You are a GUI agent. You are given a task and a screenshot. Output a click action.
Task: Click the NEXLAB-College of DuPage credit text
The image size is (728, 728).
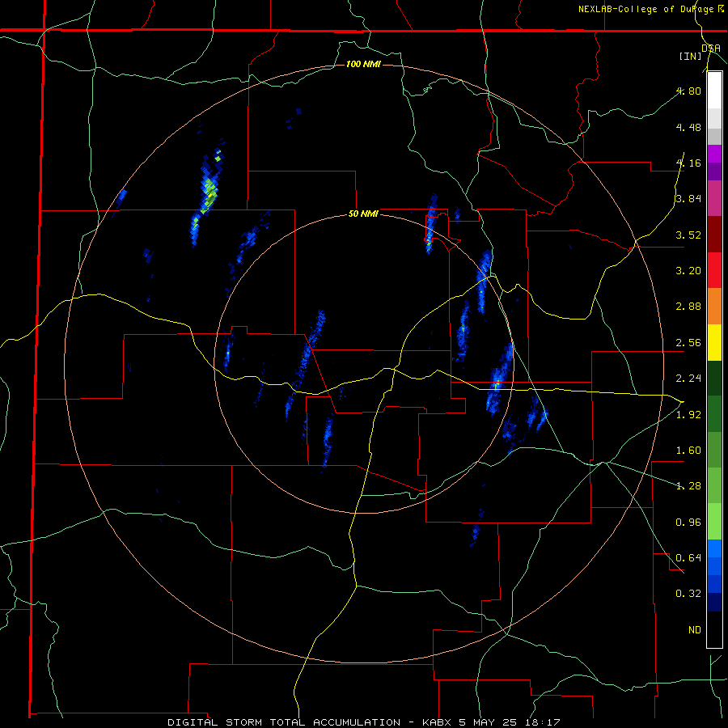click(645, 9)
